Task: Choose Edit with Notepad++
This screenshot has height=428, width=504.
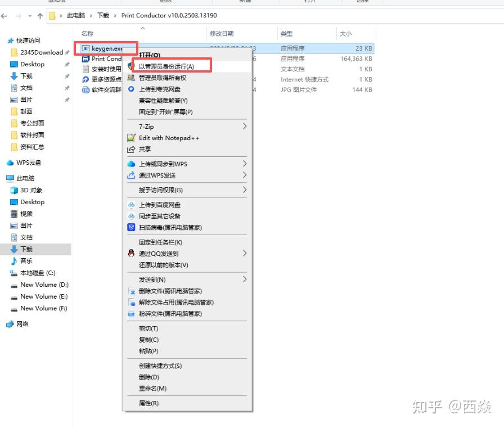Action: (x=169, y=138)
